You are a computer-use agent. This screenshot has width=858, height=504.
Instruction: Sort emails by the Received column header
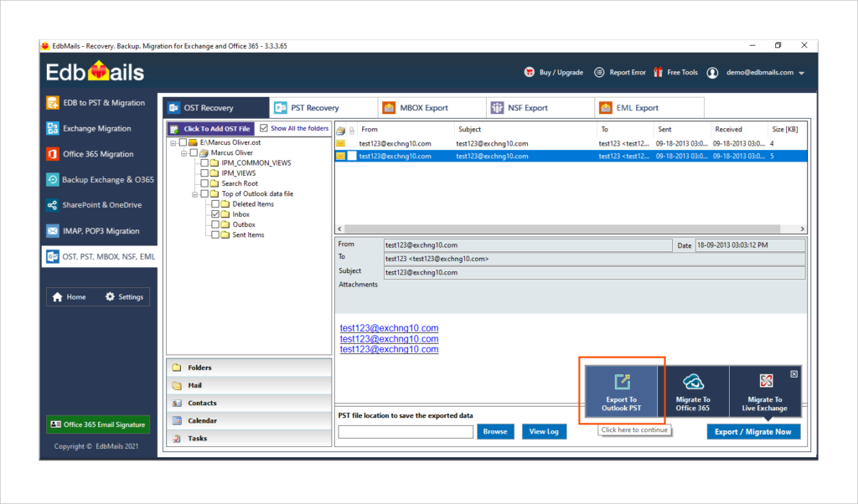pyautogui.click(x=739, y=130)
